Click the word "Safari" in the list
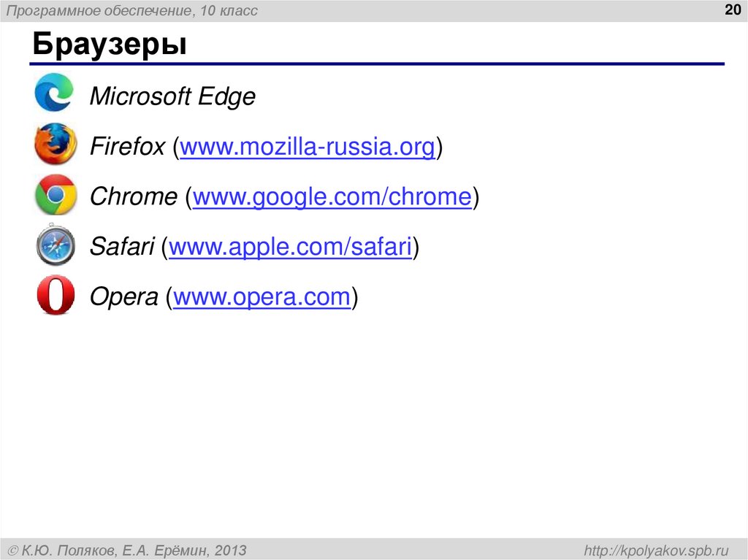Screen dimensions: 748x560 [121, 247]
